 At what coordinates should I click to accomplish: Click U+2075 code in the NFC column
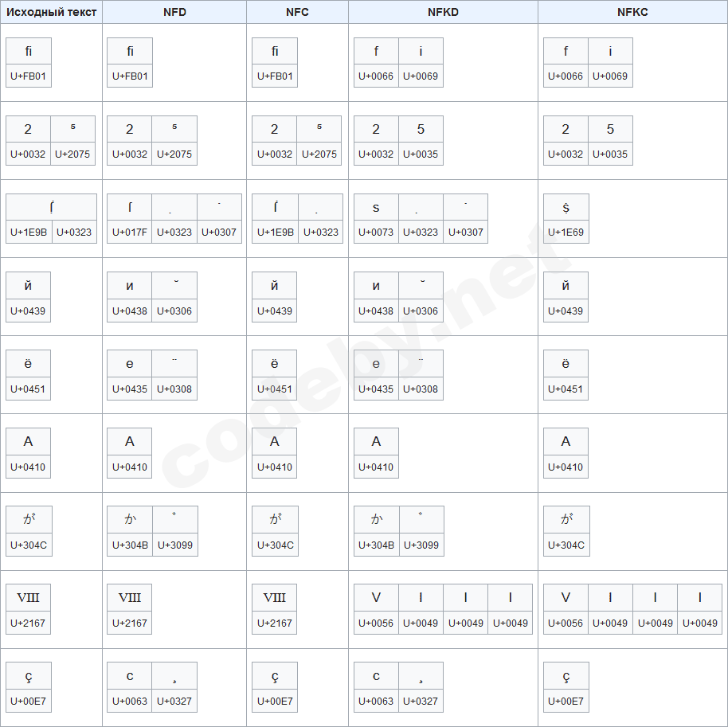click(x=319, y=154)
